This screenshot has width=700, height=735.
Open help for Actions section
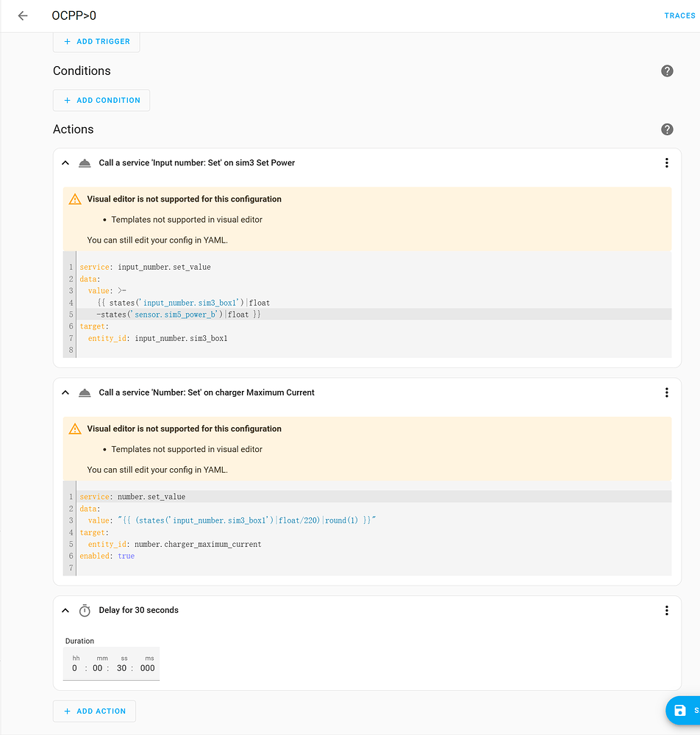[667, 129]
